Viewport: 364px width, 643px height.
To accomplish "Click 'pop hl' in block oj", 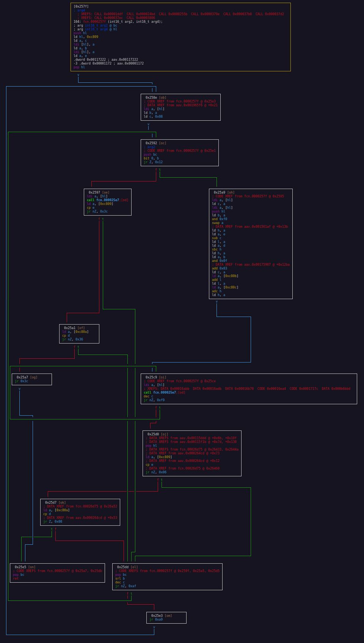I will pyautogui.click(x=151, y=446).
